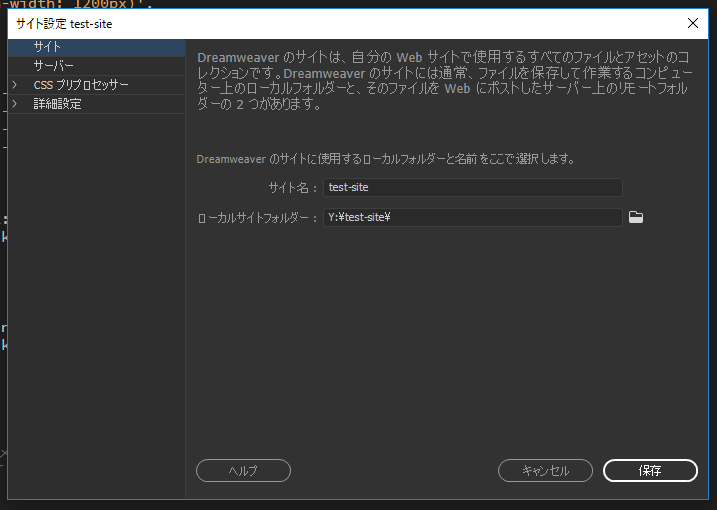Select the サイト category
This screenshot has height=510, width=717.
tap(96, 47)
